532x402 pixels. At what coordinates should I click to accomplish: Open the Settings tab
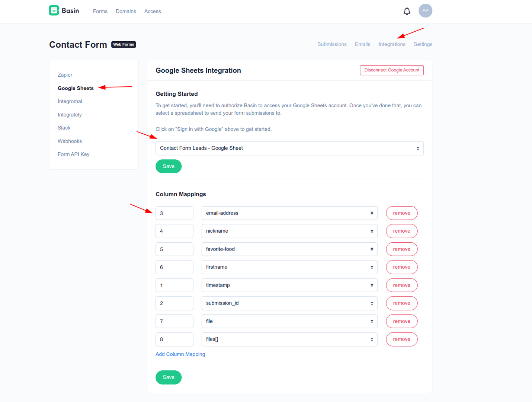pyautogui.click(x=423, y=44)
